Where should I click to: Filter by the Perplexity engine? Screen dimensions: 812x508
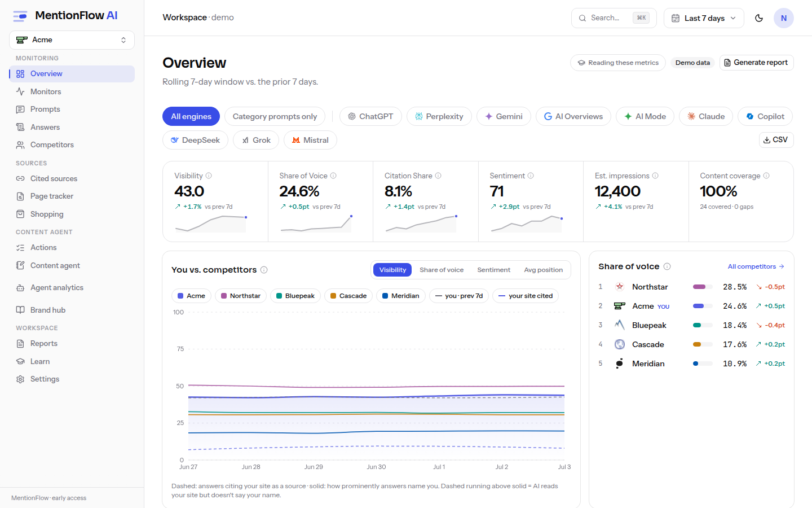tap(439, 116)
